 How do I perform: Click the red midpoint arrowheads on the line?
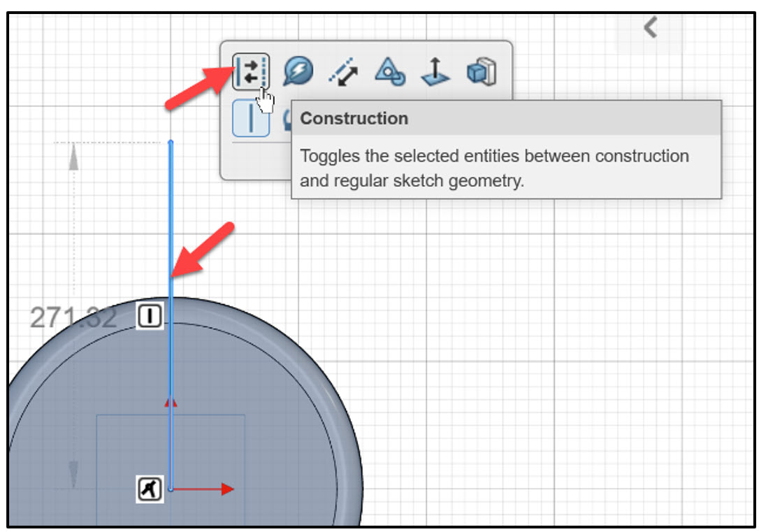pyautogui.click(x=170, y=402)
